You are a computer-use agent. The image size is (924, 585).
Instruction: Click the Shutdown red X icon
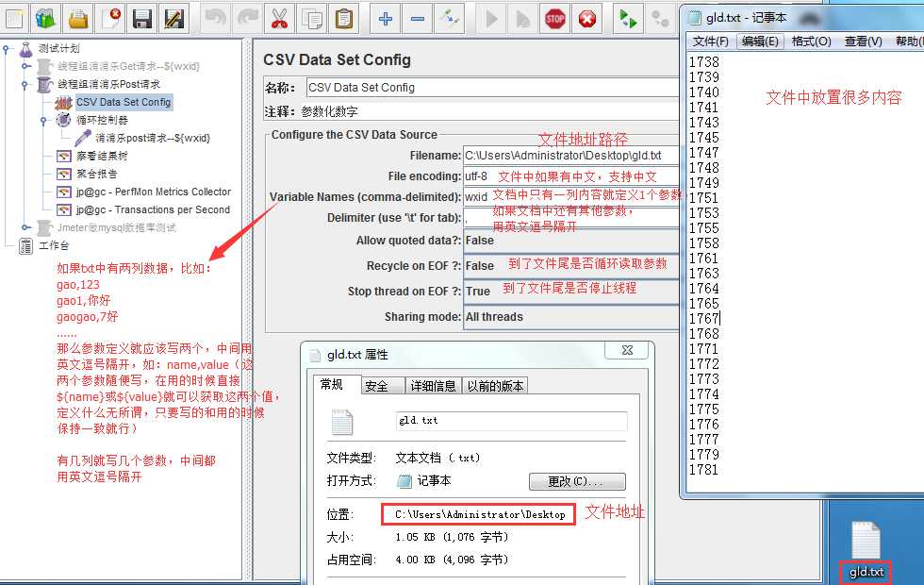point(586,18)
